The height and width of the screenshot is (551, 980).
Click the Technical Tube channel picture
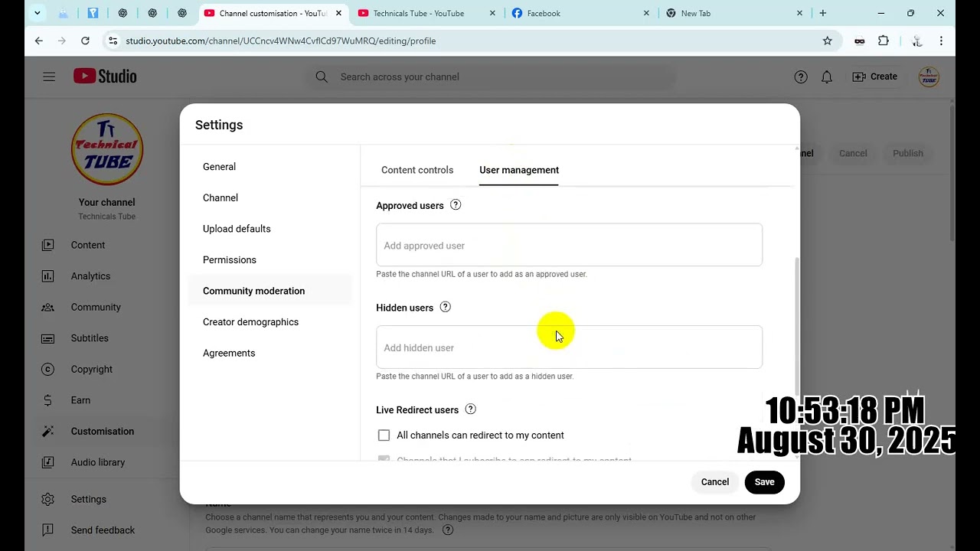(x=107, y=149)
